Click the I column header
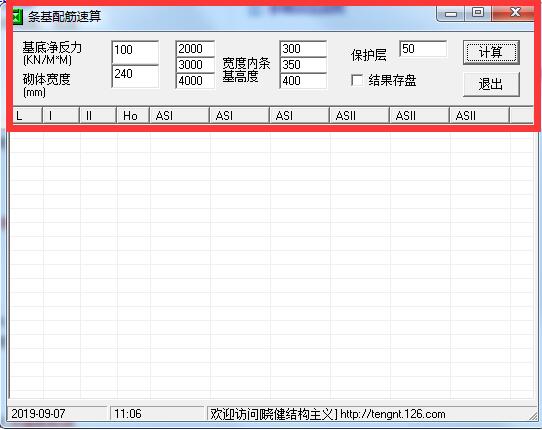 point(61,115)
